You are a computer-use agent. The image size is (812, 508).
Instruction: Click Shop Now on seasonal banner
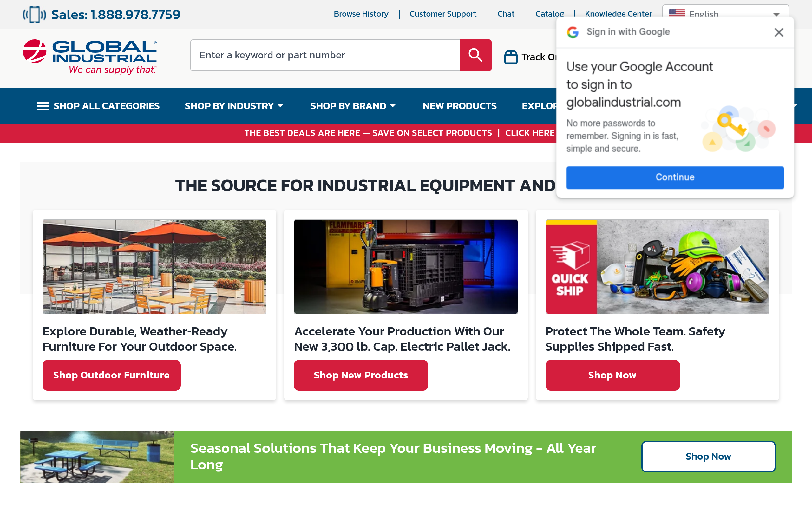tap(708, 456)
